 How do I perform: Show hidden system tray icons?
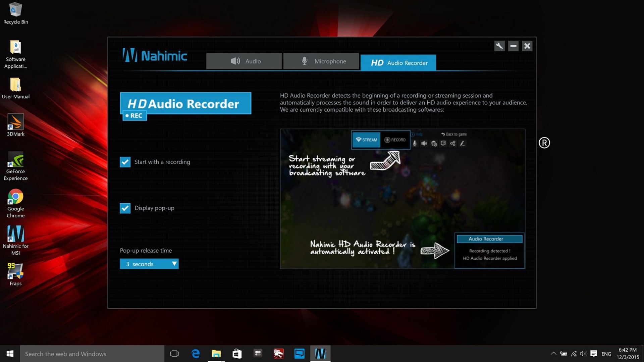click(553, 354)
